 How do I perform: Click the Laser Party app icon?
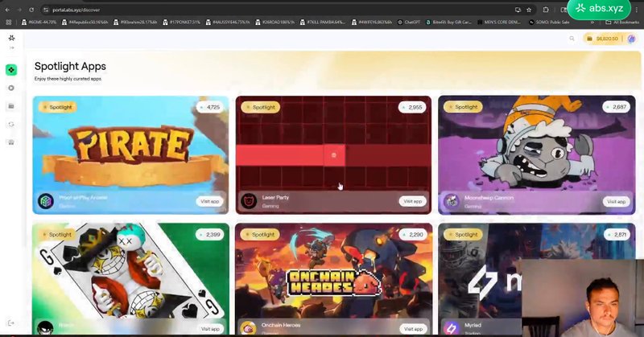(x=249, y=202)
